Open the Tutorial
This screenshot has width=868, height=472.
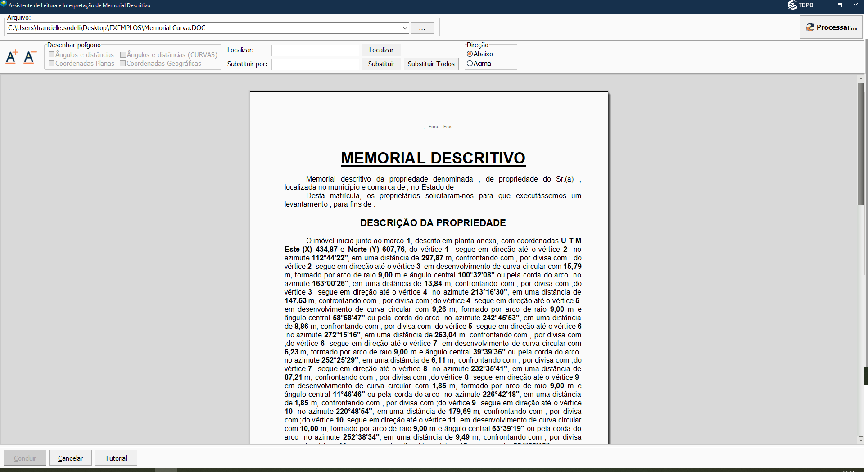116,458
